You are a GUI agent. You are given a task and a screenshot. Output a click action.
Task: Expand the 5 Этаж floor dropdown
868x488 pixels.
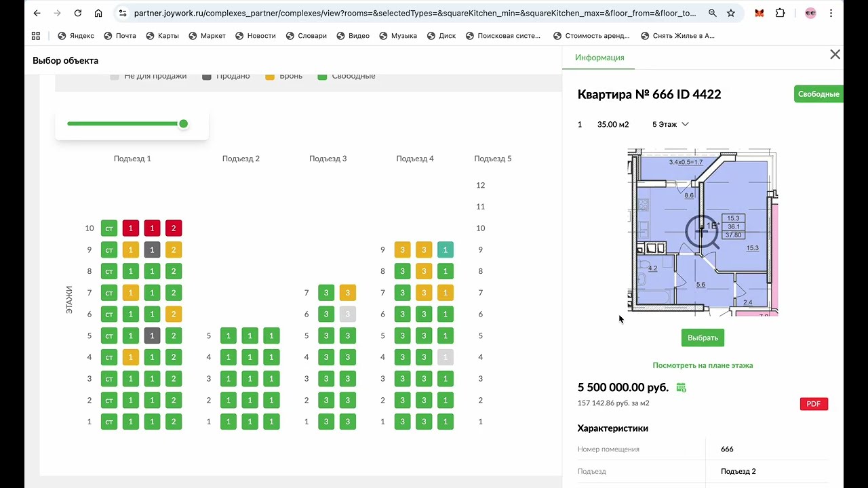(x=671, y=124)
